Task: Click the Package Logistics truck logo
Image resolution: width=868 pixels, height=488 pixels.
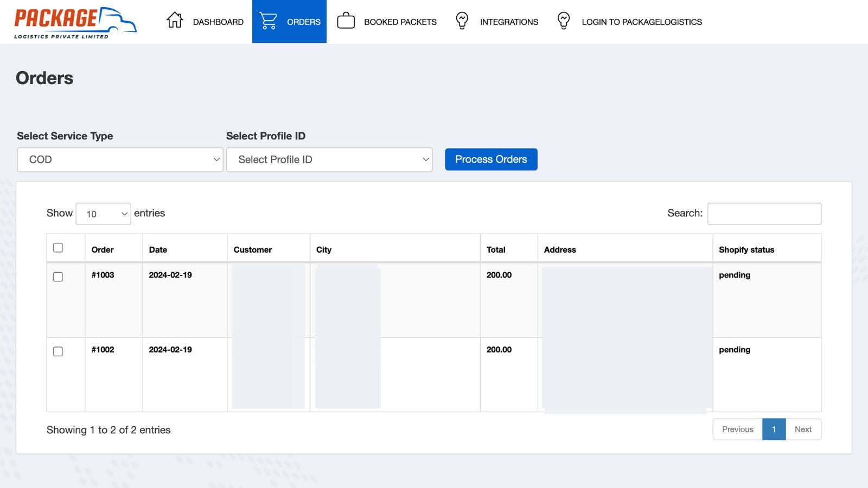Action: (75, 22)
